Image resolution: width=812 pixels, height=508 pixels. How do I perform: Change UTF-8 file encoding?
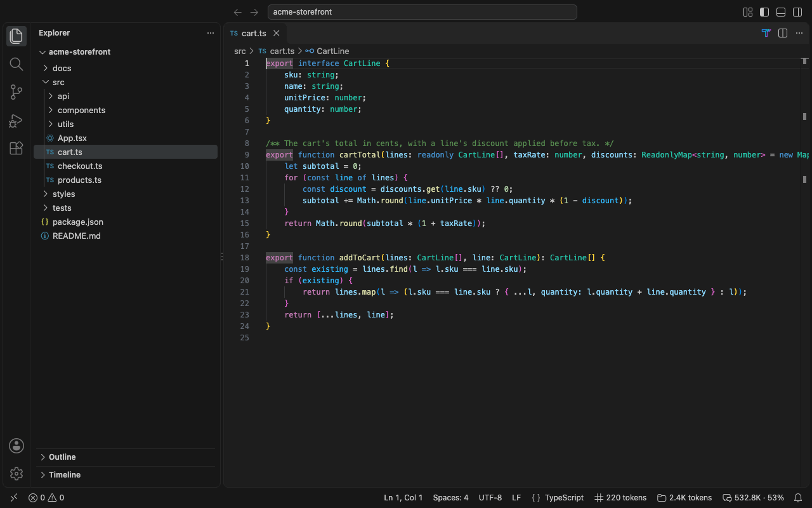(x=490, y=498)
